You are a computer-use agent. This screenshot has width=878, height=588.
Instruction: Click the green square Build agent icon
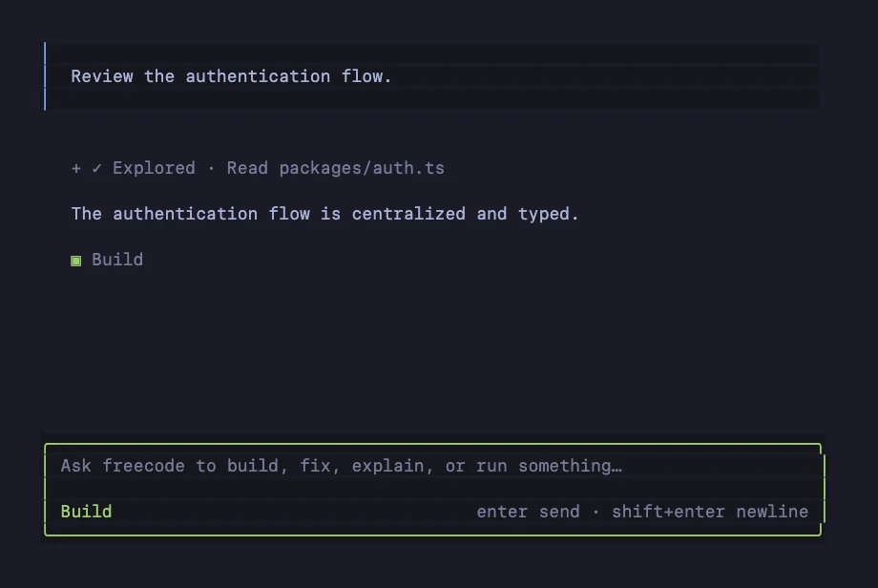76,261
